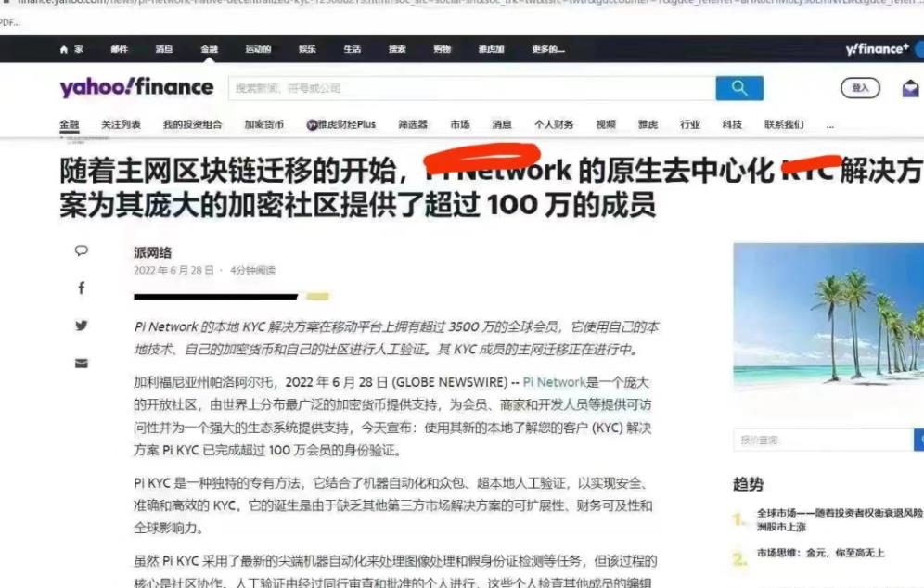The width and height of the screenshot is (924, 588).
Task: Open 邮件 in the black top bar
Action: tap(119, 49)
